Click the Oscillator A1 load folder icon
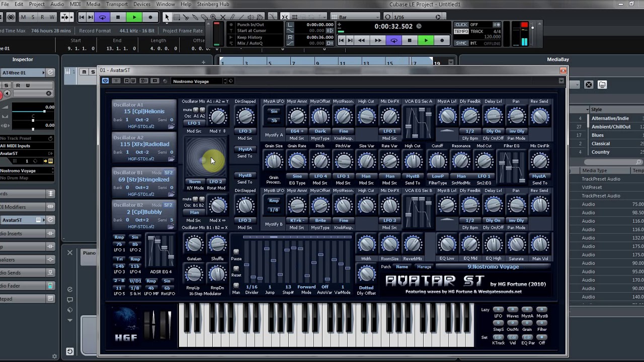 [171, 127]
